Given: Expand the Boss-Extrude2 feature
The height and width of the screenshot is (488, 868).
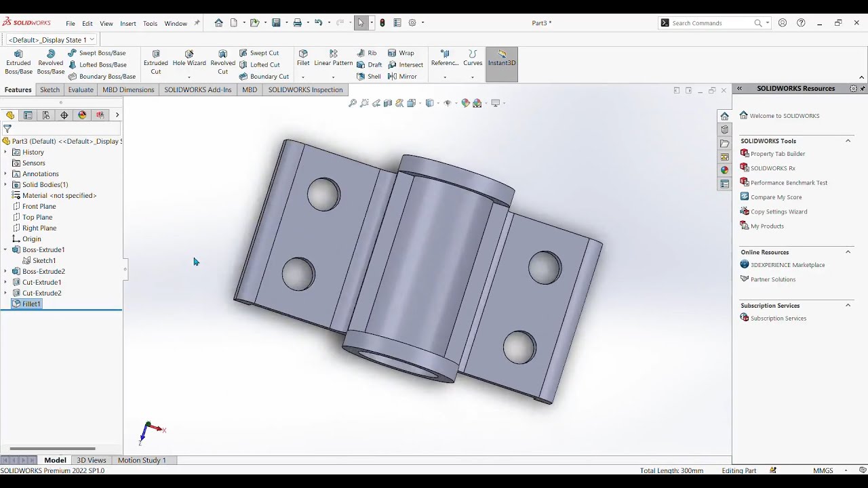Looking at the screenshot, I should pos(5,271).
